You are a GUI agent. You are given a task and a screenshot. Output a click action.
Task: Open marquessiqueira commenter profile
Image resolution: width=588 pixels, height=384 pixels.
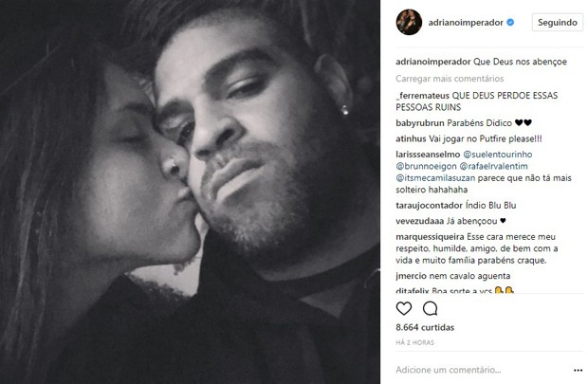click(x=430, y=237)
